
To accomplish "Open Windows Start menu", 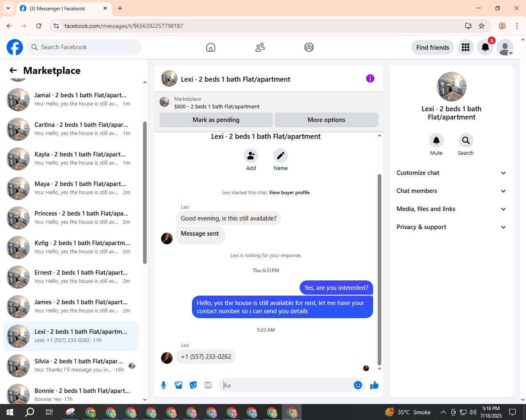I will pos(10,412).
